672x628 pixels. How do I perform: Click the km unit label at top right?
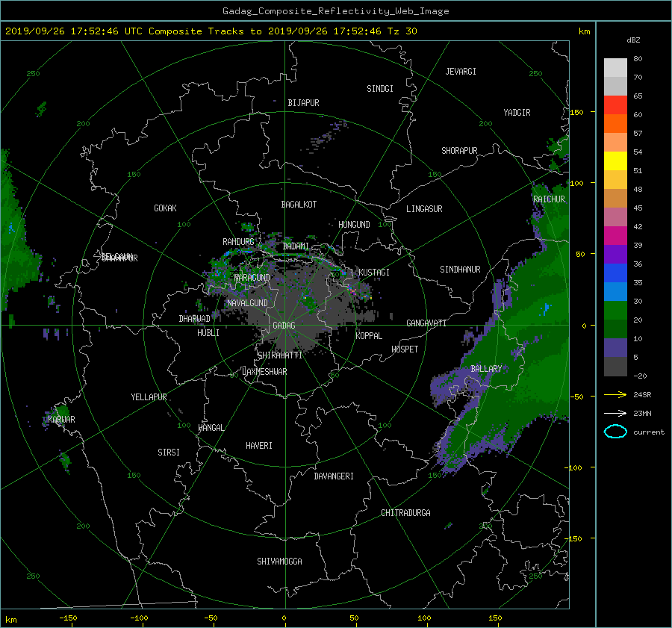coord(584,31)
